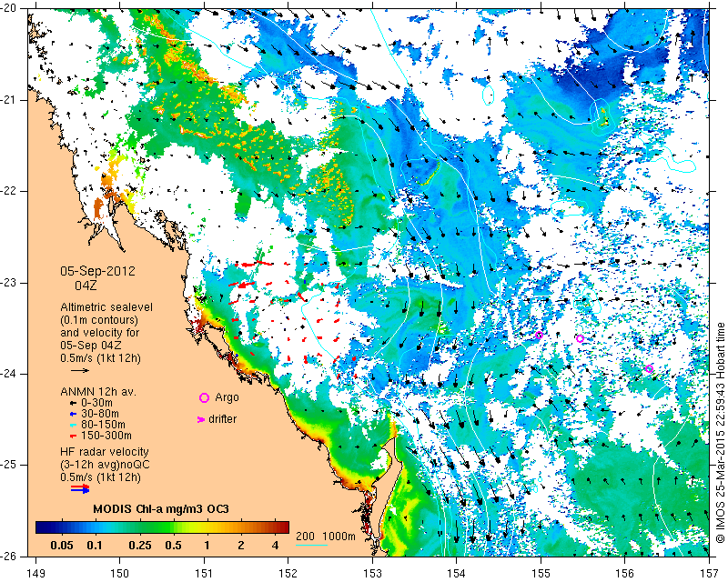
Task: Click the longitude axis label 151
Action: (204, 574)
